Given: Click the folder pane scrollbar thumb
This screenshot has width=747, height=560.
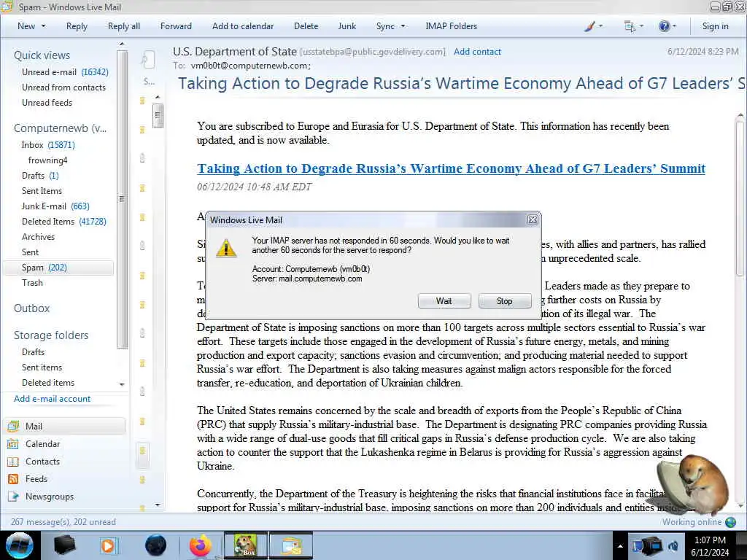Looking at the screenshot, I should [122, 199].
